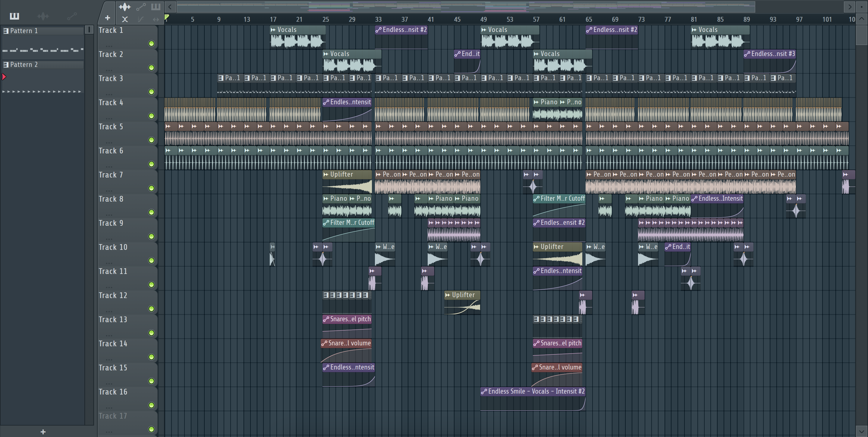Screen dimensions: 868x437
Task: Open Endless..Intensit clip icon on Track 8
Action: (x=694, y=199)
